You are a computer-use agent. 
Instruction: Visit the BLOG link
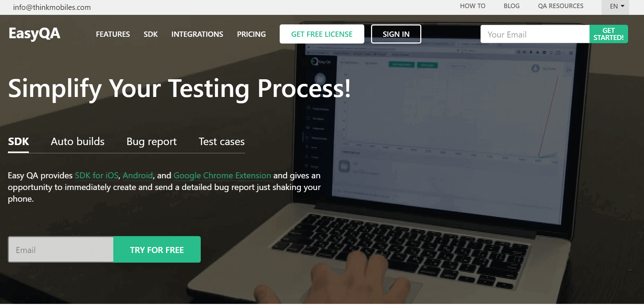coord(512,6)
